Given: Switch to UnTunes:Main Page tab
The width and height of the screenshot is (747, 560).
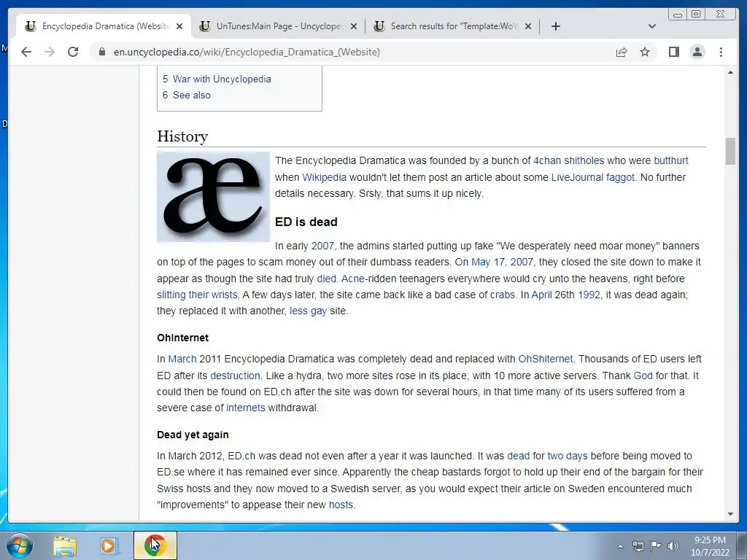Looking at the screenshot, I should click(279, 26).
